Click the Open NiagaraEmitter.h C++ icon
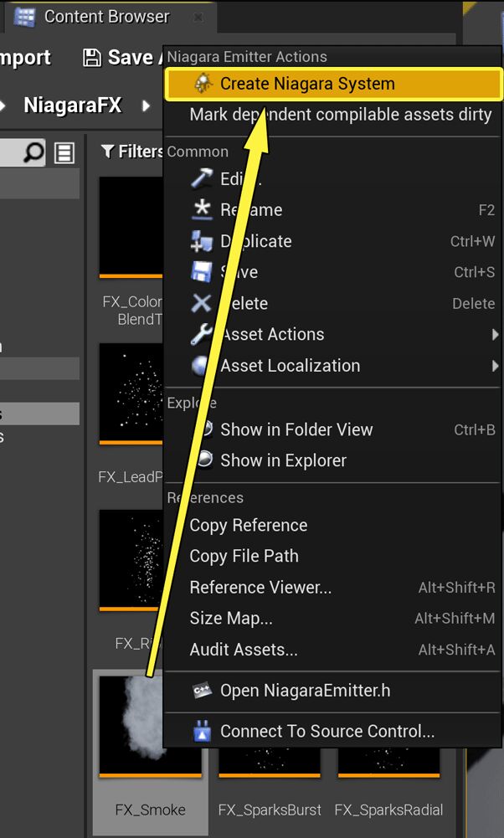Image resolution: width=504 pixels, height=838 pixels. (x=202, y=691)
